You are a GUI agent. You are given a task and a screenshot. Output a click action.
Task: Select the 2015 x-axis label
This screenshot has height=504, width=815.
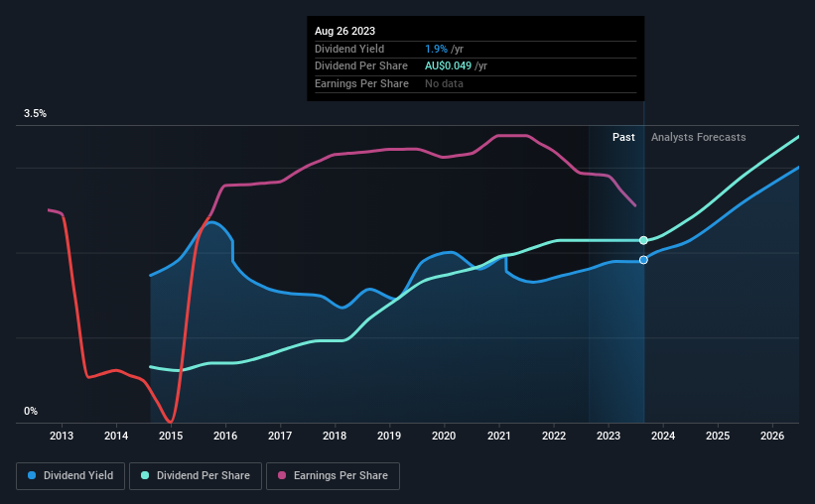(171, 436)
